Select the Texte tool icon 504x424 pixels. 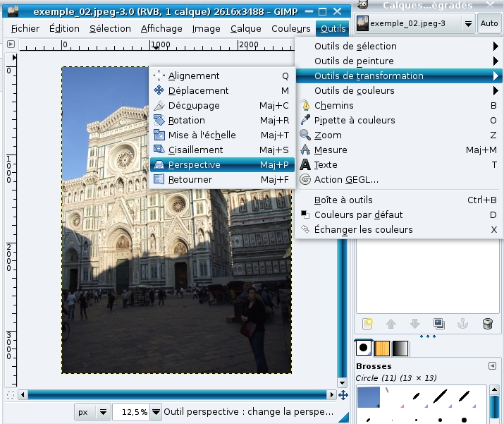pyautogui.click(x=305, y=164)
